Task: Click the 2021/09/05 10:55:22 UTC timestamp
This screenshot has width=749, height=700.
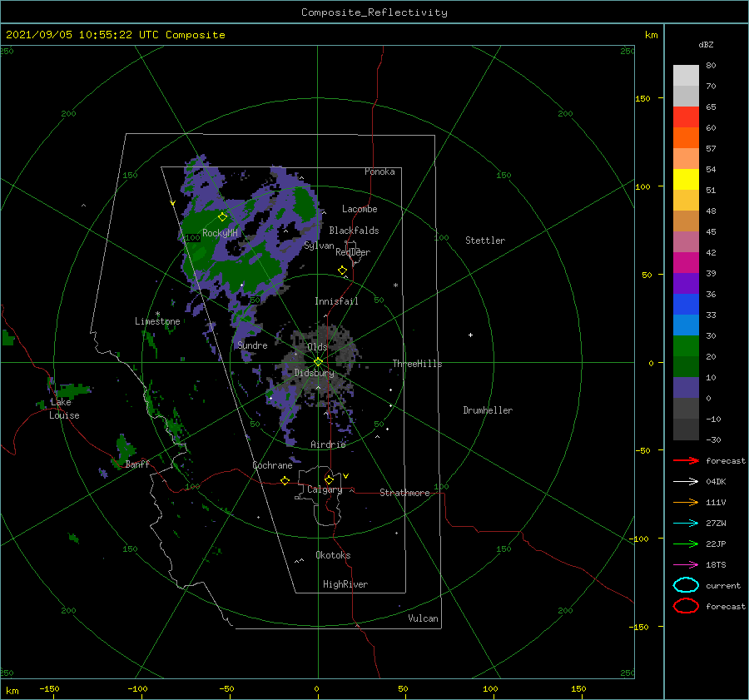Action: 115,34
